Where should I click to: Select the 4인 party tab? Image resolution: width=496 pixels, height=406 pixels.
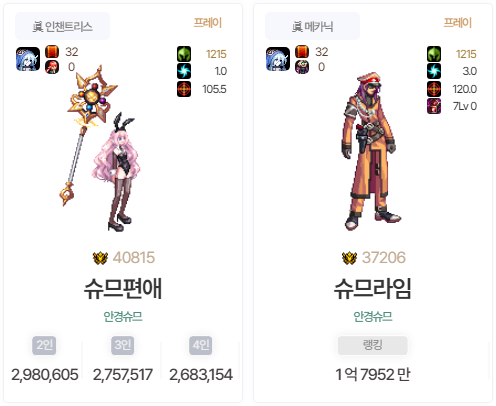click(x=201, y=345)
